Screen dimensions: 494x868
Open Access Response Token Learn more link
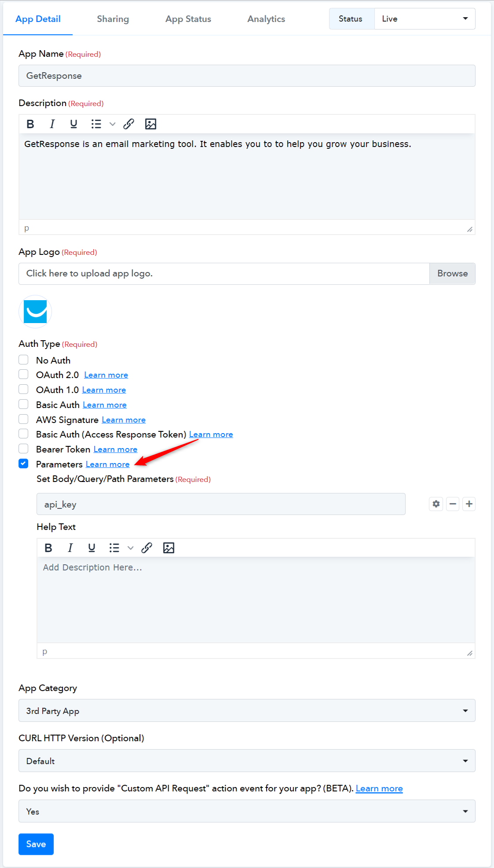click(x=211, y=434)
